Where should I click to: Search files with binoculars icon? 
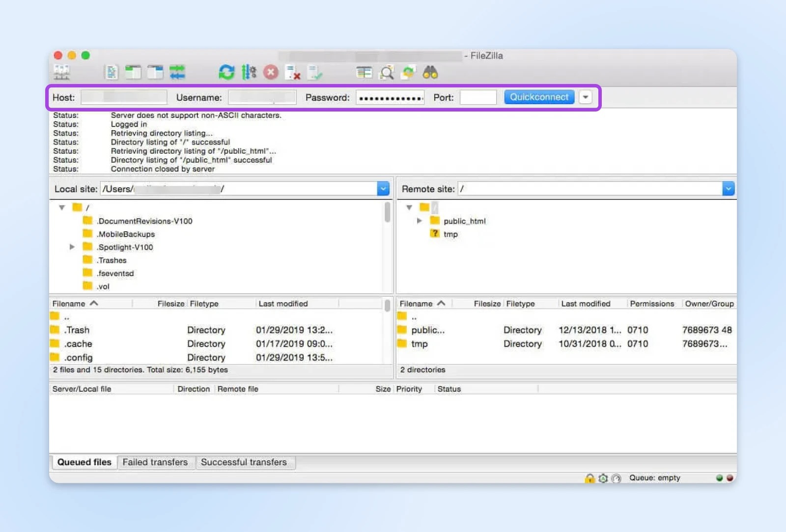(430, 73)
